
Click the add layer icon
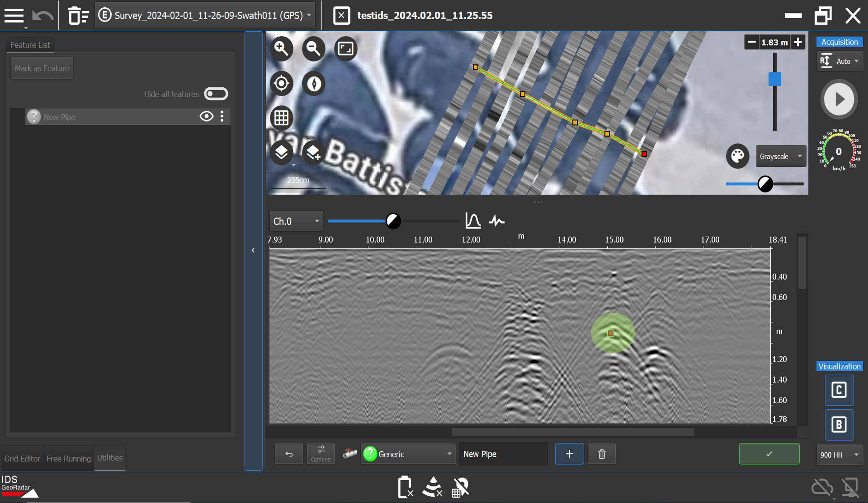[x=313, y=152]
